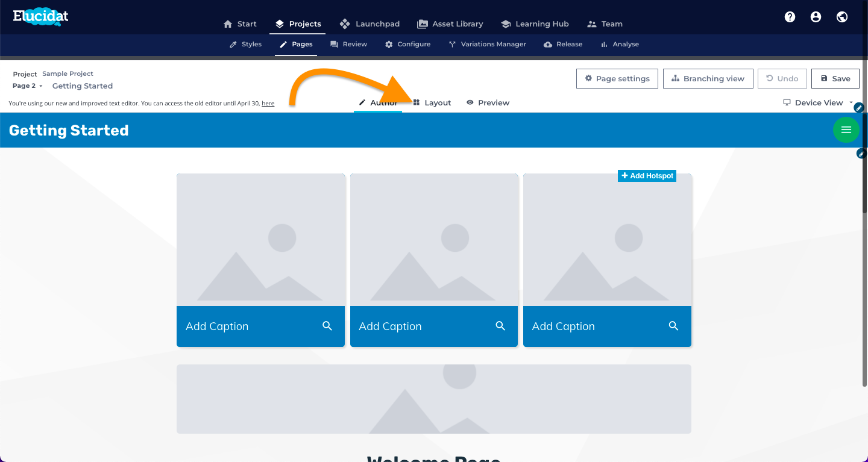Open the Learning Hub tab
This screenshot has width=868, height=462.
coord(535,24)
